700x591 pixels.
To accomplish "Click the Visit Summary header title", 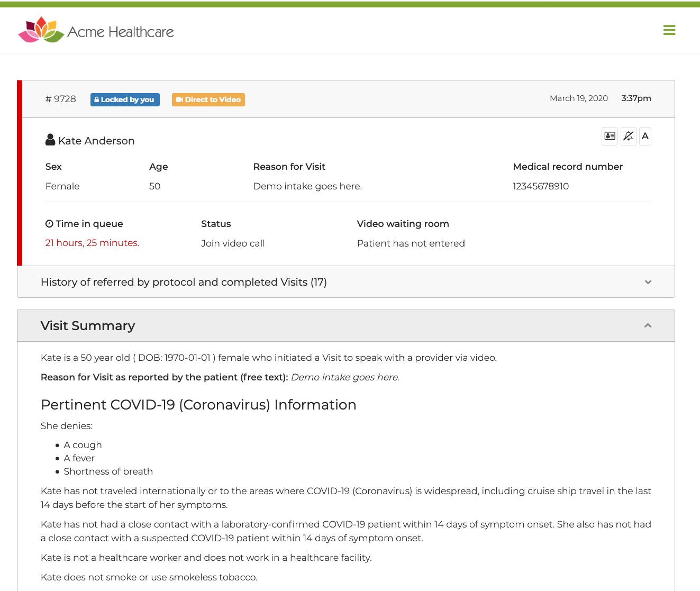I will pos(88,326).
